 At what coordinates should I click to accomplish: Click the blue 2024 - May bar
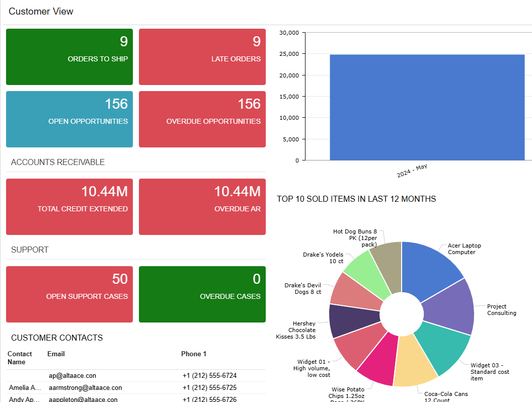click(427, 107)
